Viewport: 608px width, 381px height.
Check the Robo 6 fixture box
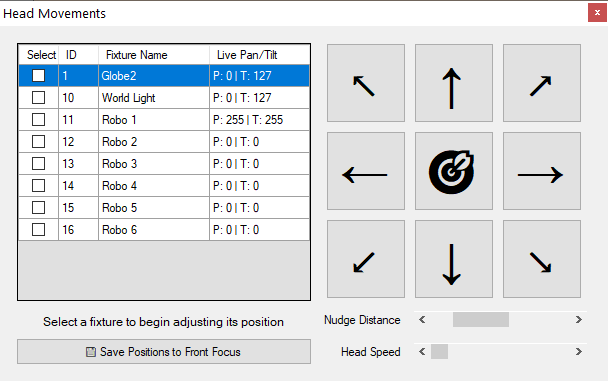tap(38, 230)
